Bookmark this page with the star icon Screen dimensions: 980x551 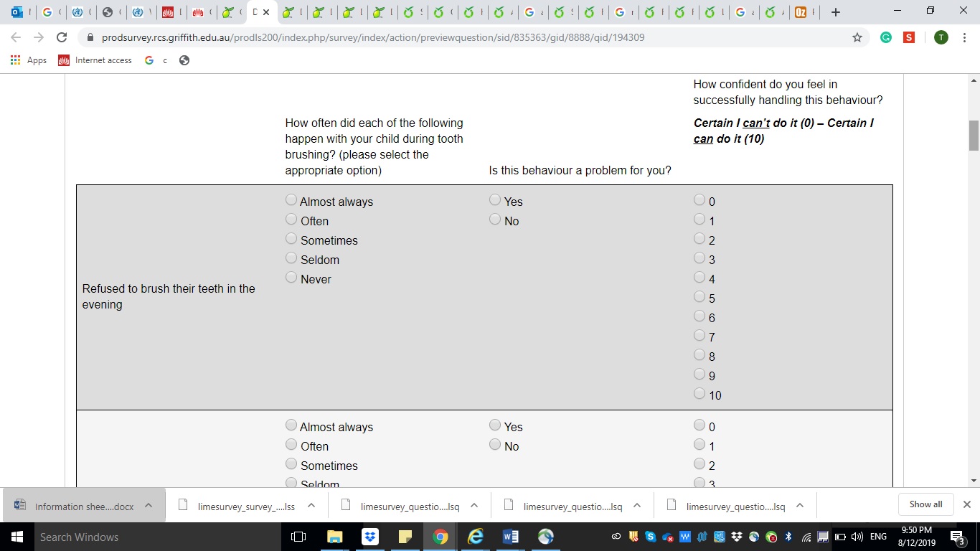857,37
